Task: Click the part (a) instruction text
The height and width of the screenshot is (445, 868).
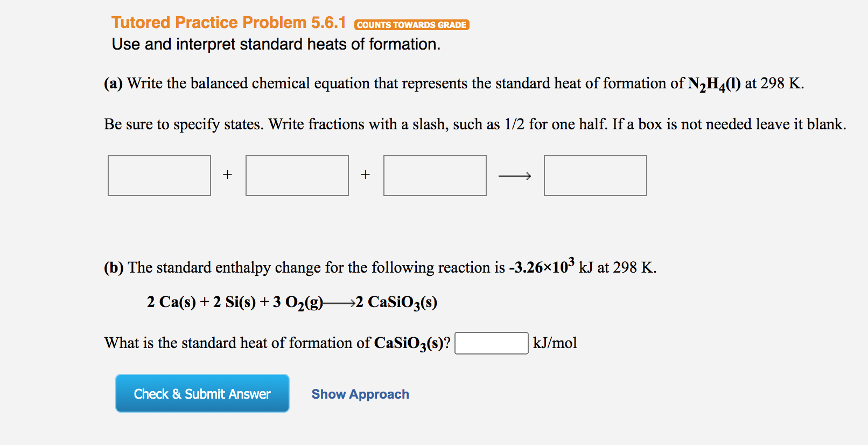Action: (452, 84)
